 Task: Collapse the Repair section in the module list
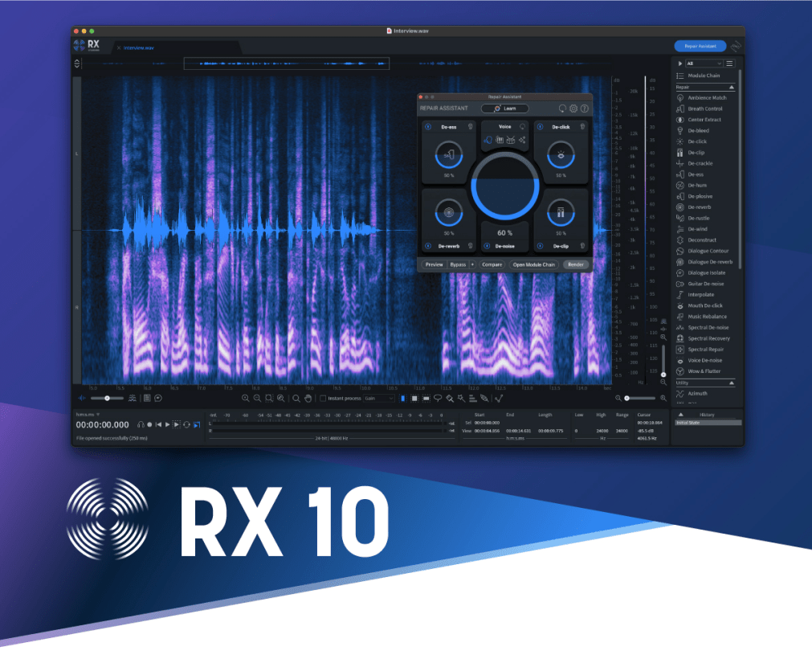[732, 87]
